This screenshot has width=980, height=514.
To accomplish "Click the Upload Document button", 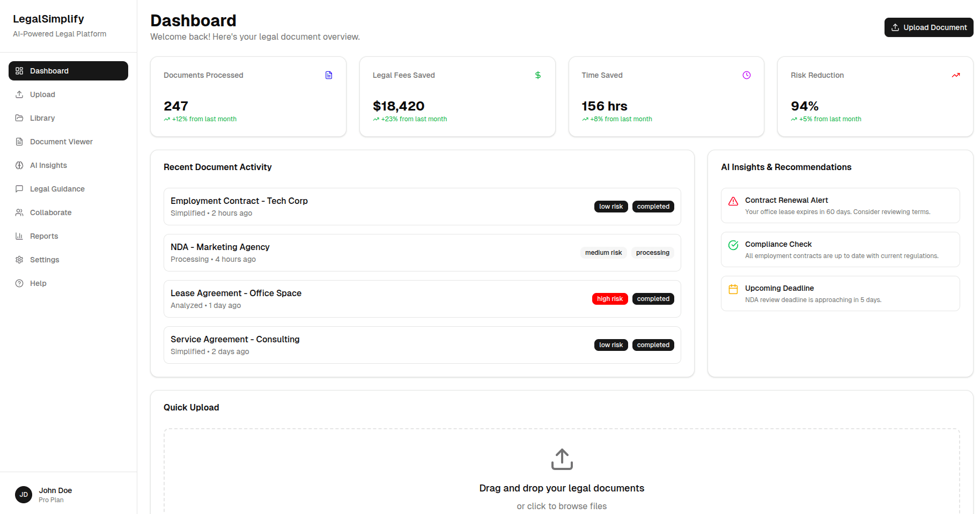I will pos(929,27).
